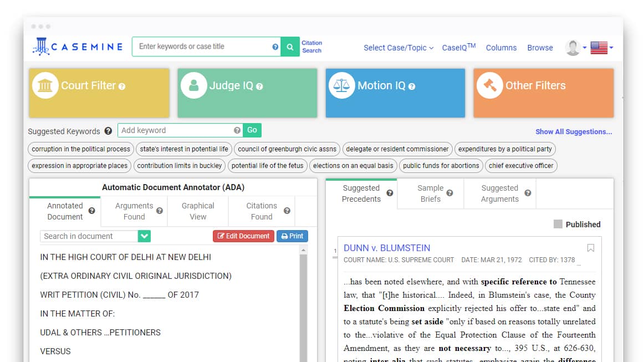Open Court Filter building icon

[45, 86]
